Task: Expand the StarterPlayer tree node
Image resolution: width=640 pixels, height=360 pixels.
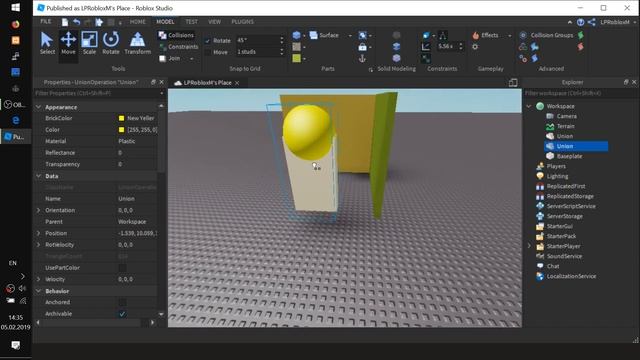Action: [x=529, y=246]
